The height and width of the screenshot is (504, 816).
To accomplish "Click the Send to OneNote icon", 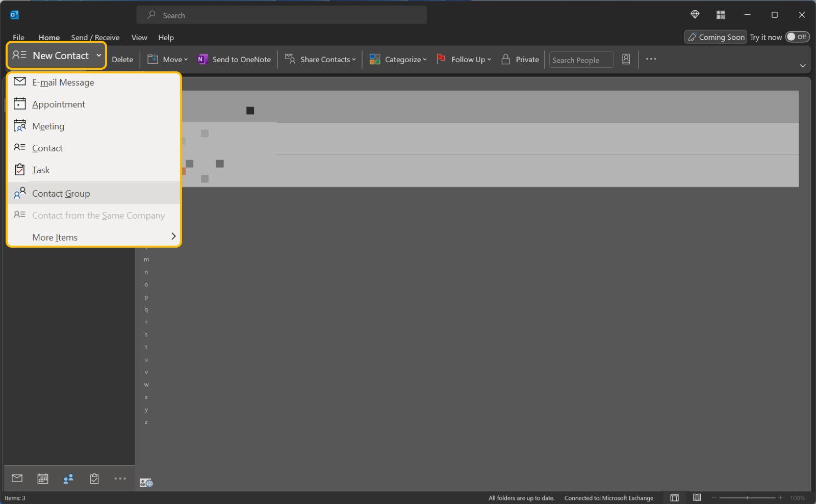I will tap(202, 60).
